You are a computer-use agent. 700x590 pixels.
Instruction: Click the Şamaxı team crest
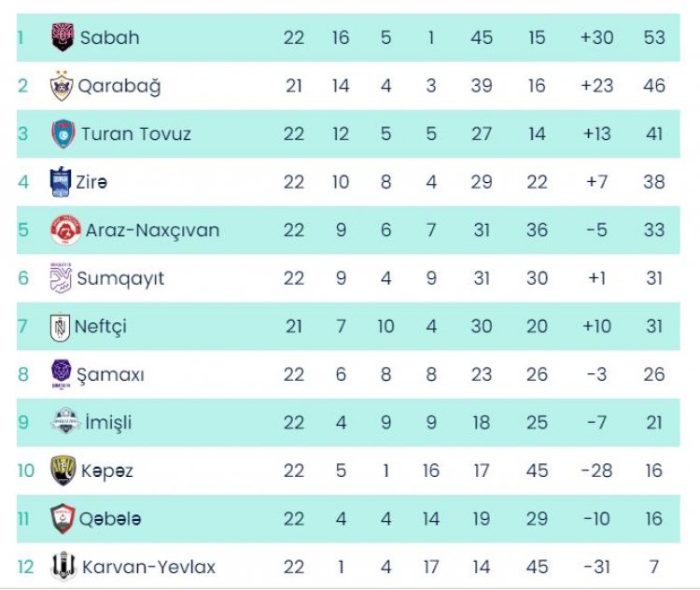[x=62, y=374]
